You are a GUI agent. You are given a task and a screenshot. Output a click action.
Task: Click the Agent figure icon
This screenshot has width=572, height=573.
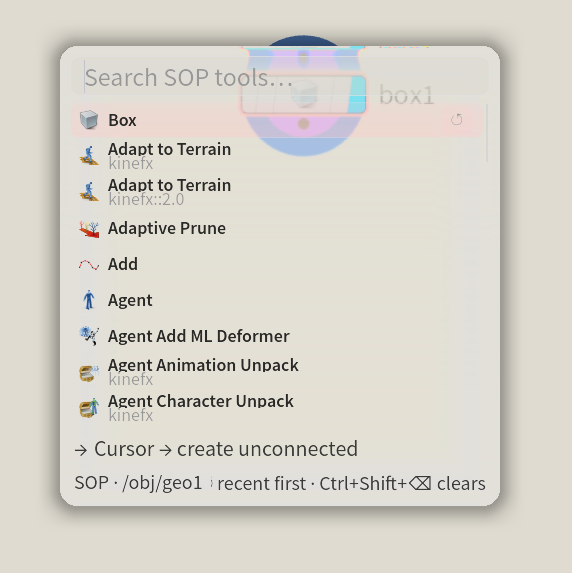tap(89, 300)
